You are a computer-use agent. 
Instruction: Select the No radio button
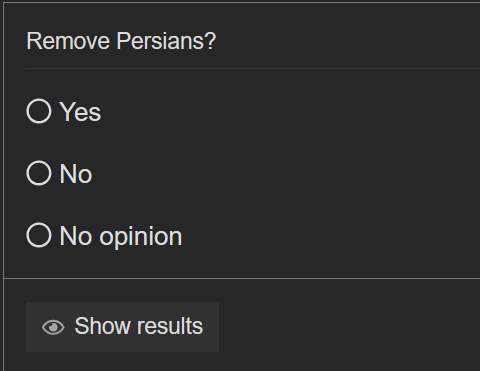pyautogui.click(x=39, y=173)
